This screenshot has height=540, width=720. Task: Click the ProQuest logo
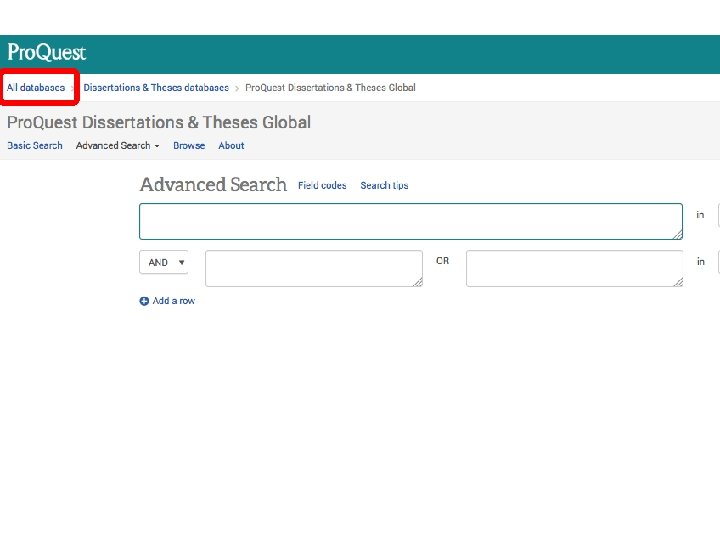tap(46, 52)
